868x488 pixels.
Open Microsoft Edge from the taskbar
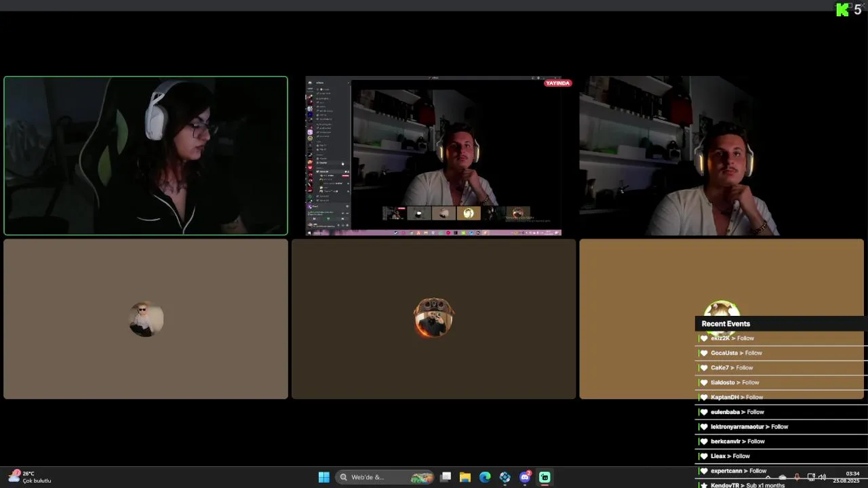[x=485, y=477]
